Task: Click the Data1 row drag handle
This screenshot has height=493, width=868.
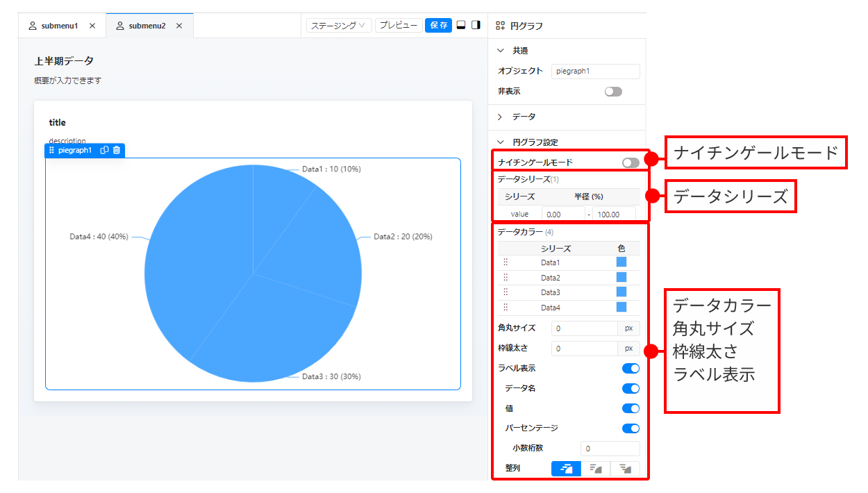Action: [506, 262]
